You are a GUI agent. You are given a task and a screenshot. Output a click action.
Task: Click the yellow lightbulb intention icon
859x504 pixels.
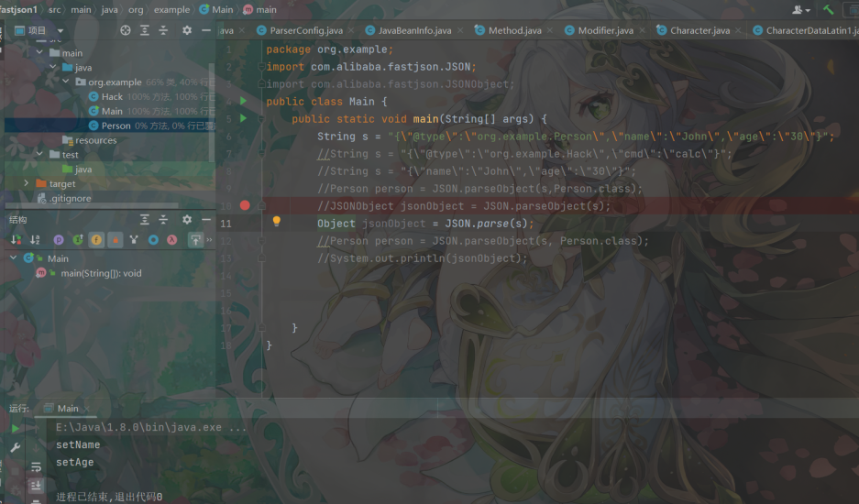277,222
